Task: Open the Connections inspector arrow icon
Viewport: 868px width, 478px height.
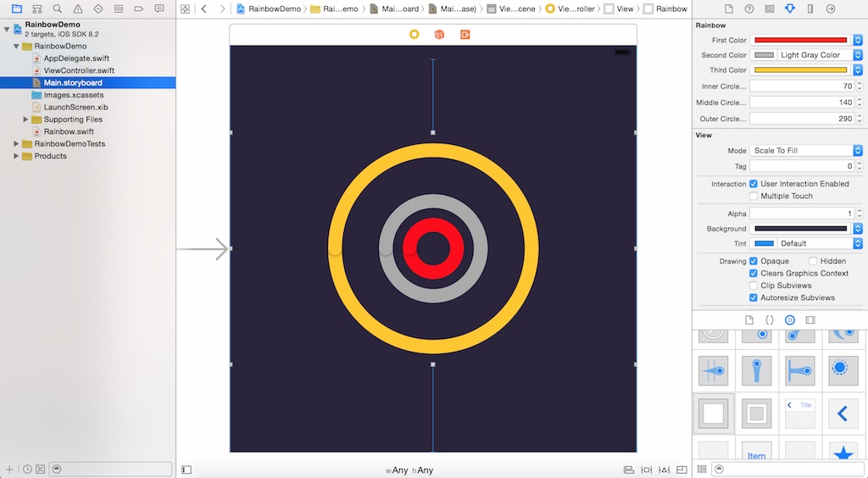Action: [x=830, y=8]
